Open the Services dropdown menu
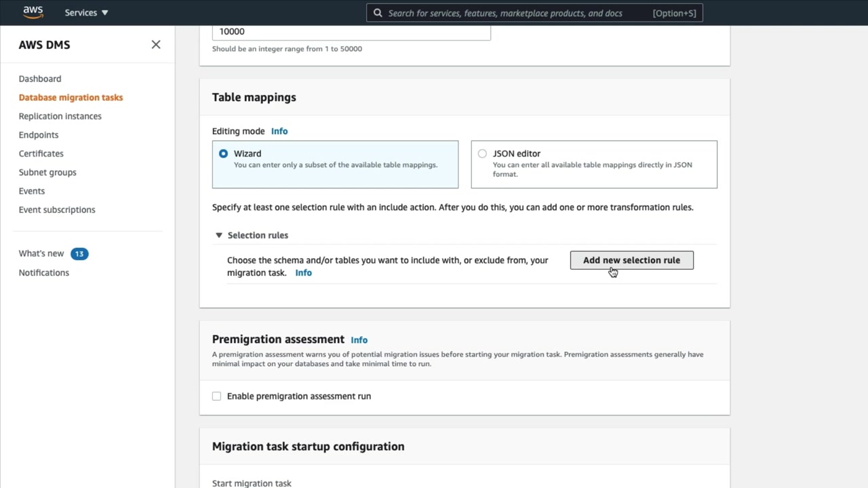The image size is (868, 488). 86,13
